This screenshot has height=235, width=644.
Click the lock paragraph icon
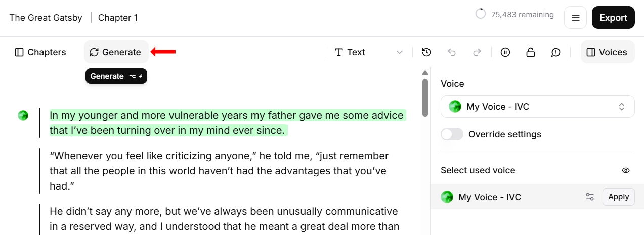pyautogui.click(x=530, y=52)
